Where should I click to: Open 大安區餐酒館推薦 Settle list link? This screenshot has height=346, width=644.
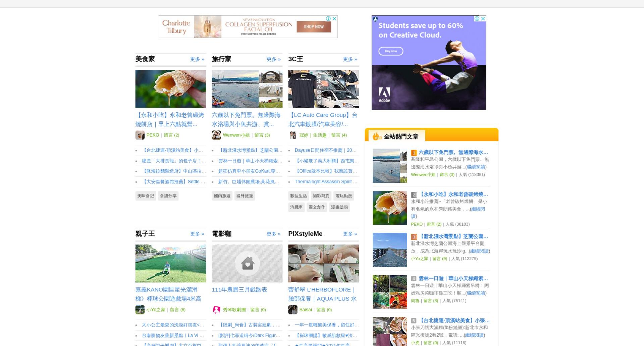tap(173, 182)
